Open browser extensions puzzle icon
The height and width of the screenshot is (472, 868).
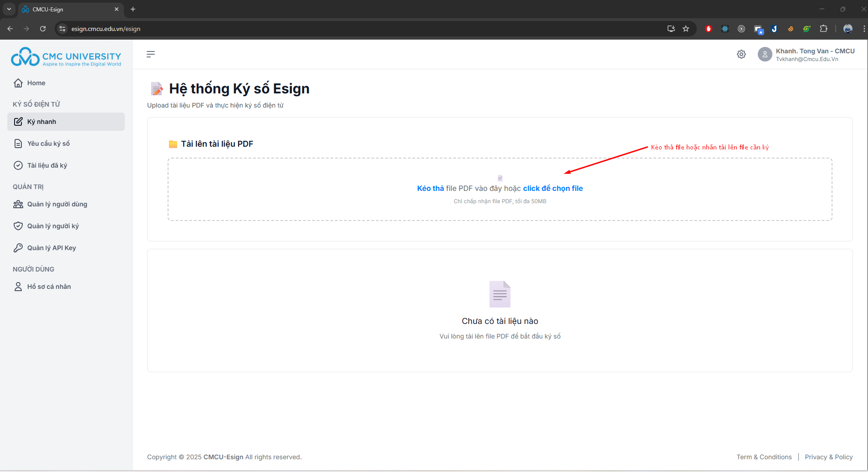click(x=823, y=29)
